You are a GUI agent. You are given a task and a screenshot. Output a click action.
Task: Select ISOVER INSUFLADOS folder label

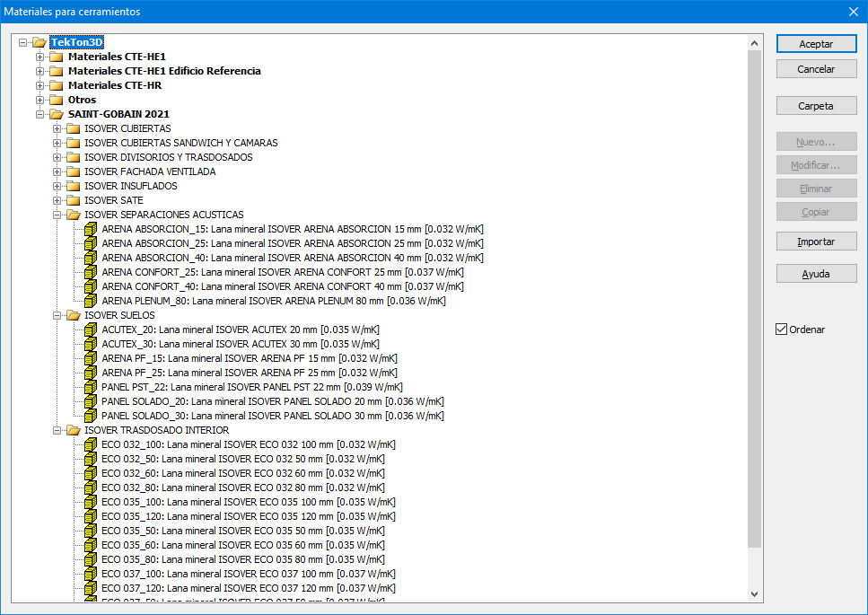(131, 187)
